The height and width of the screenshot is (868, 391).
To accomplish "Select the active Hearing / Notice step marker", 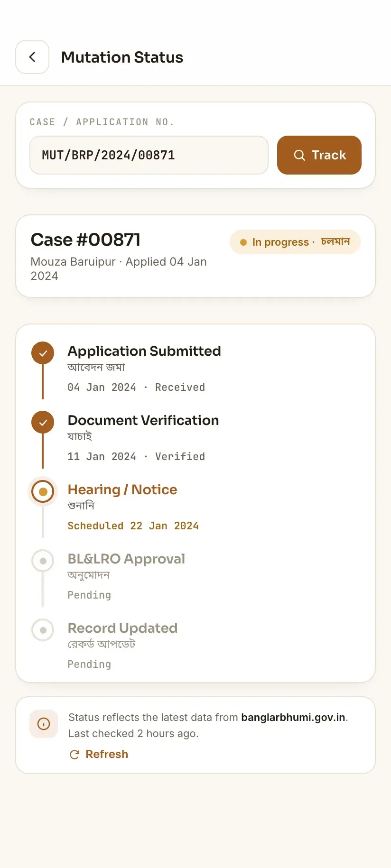I will 43,491.
